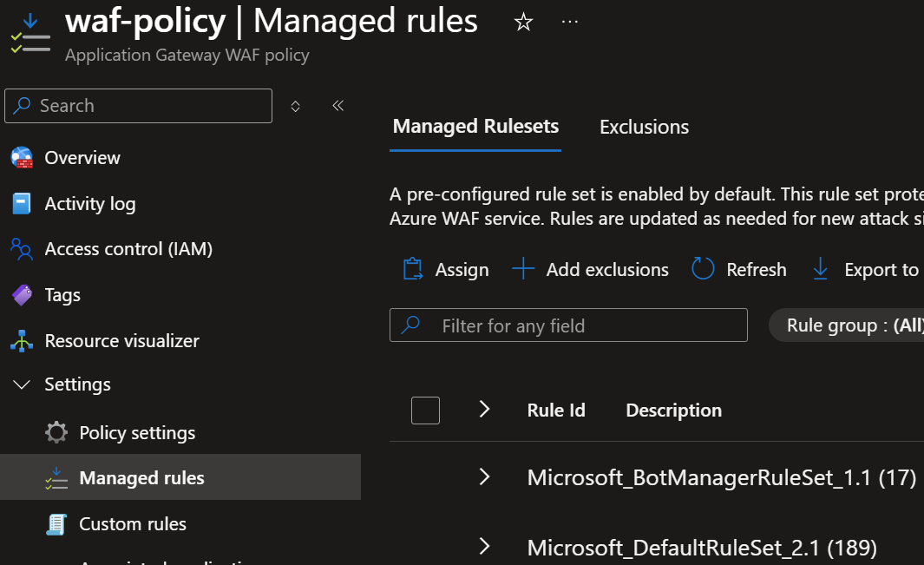Click the Export download arrow icon

coord(820,268)
